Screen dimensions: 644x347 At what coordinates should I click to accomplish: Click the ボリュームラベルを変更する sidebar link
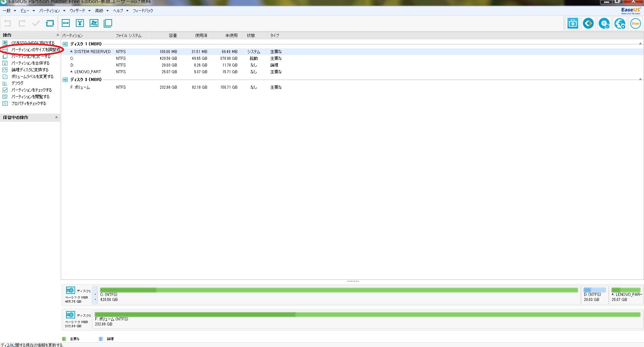(33, 77)
